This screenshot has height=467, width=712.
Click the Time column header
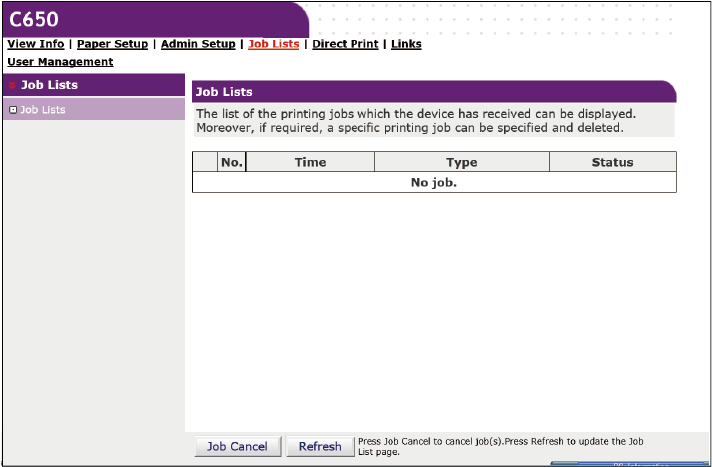coord(310,162)
